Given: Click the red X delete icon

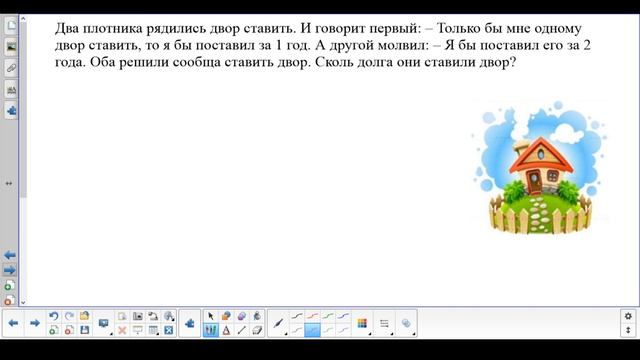Looking at the screenshot, I should click(122, 330).
